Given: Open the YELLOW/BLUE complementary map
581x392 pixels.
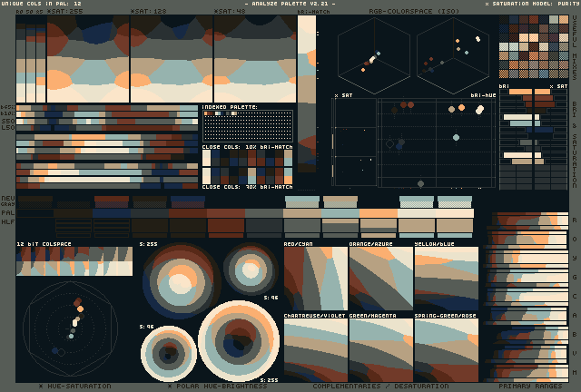Looking at the screenshot, I should [x=447, y=279].
